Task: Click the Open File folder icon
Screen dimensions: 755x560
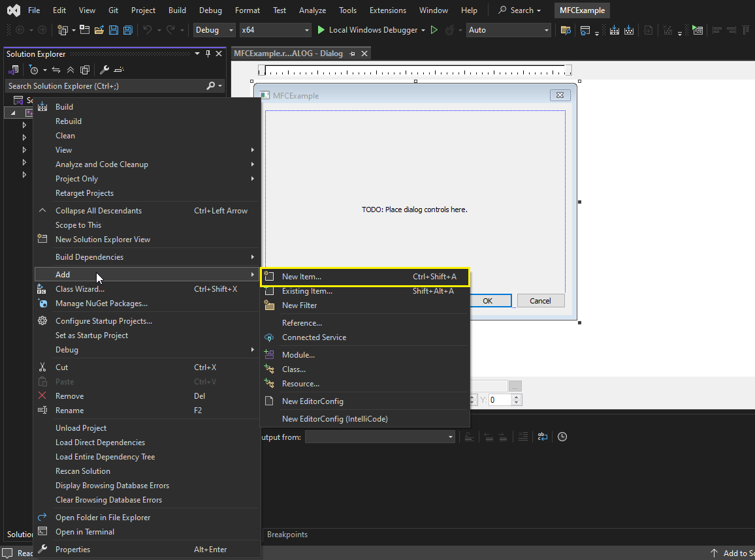Action: pos(99,30)
